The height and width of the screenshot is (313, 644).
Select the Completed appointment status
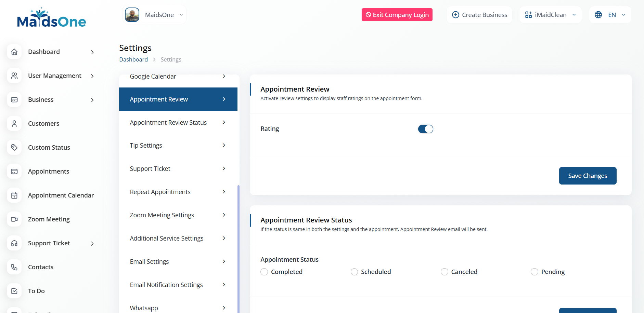point(264,272)
